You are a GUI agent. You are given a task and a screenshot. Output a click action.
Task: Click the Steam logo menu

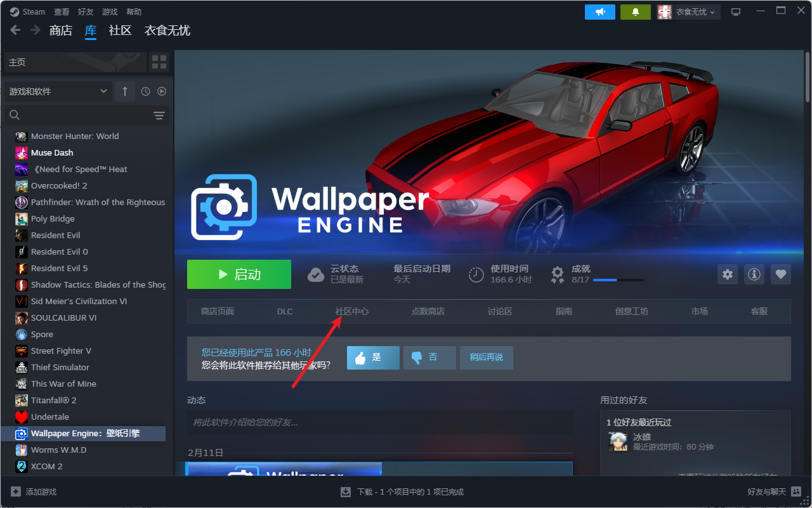pos(27,11)
